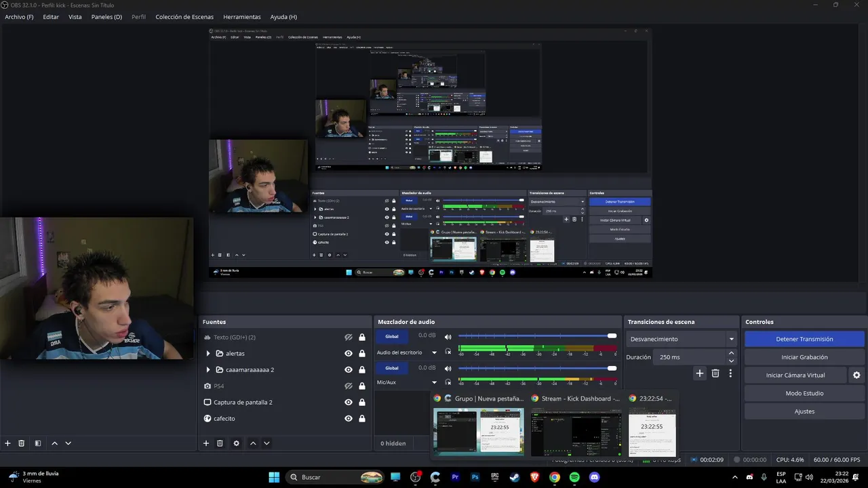Hide Captura de pantalla 2 source

(x=349, y=402)
